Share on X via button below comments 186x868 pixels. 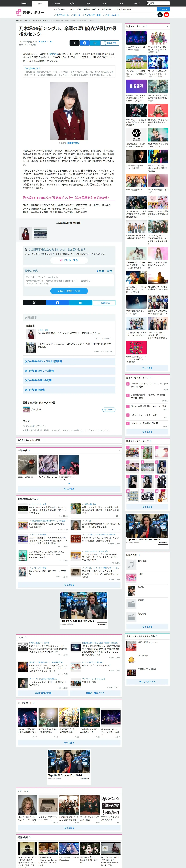tap(34, 303)
